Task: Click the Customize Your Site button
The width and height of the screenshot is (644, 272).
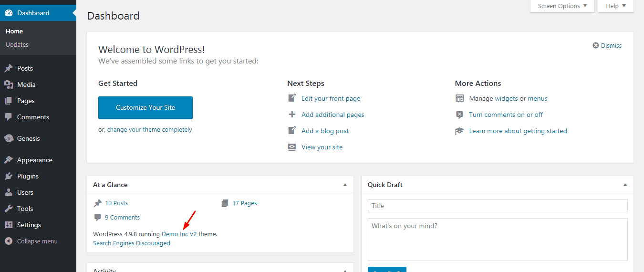Action: [145, 107]
